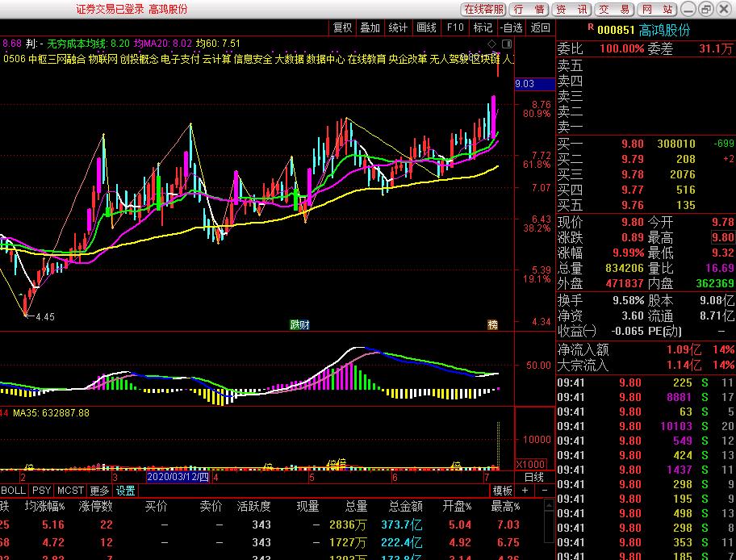Viewport: 736px width, 560px height.
Task: Select the 叠加 overlay tool
Action: [370, 27]
